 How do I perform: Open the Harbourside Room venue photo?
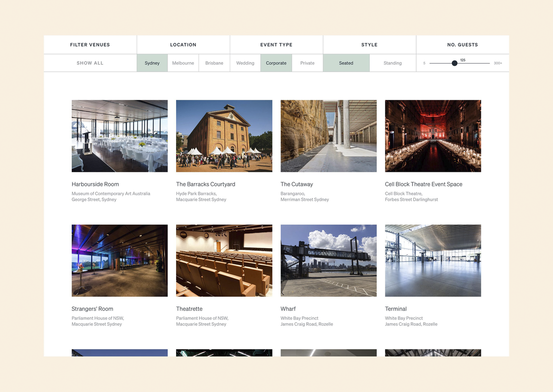120,136
